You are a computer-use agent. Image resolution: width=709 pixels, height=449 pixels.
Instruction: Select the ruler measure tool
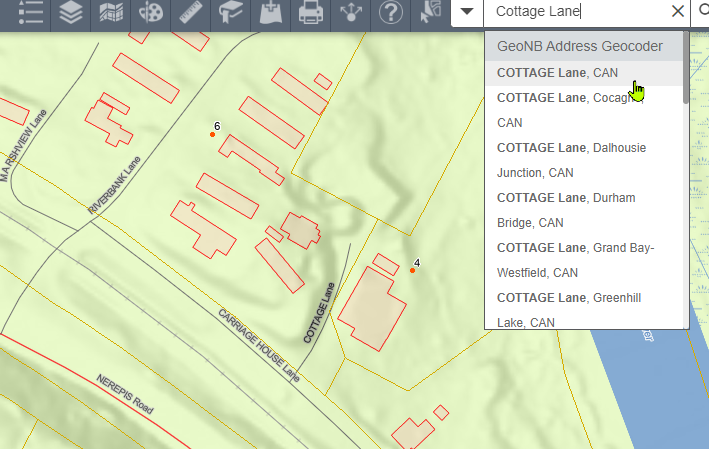pos(191,13)
